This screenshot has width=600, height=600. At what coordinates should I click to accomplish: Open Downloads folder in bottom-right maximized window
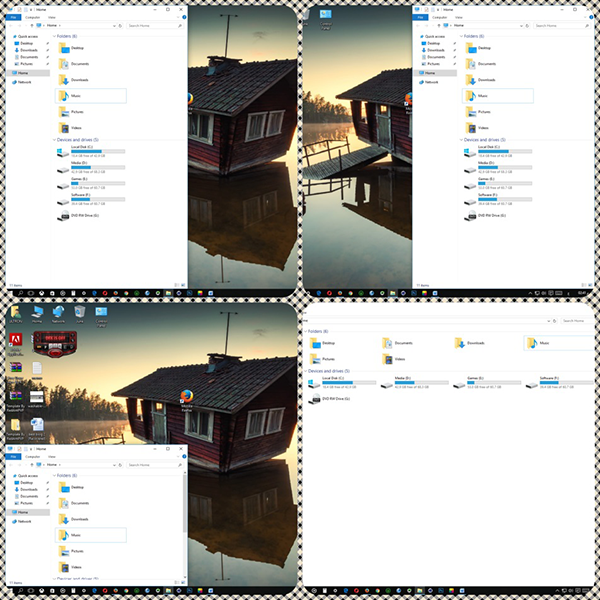pos(470,343)
